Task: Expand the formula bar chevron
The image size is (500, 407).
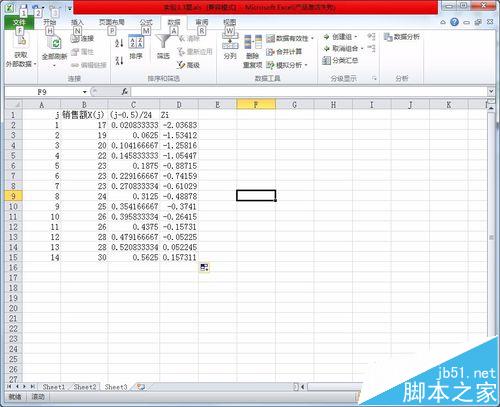Action: (x=491, y=91)
